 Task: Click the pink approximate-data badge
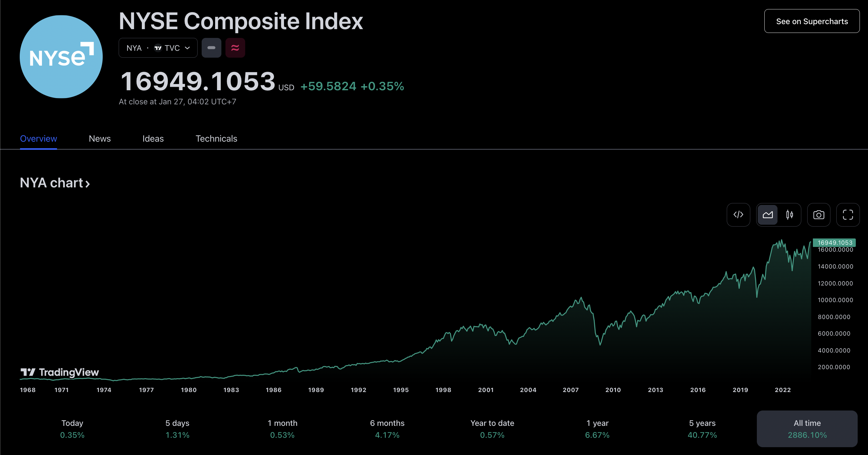coord(235,48)
